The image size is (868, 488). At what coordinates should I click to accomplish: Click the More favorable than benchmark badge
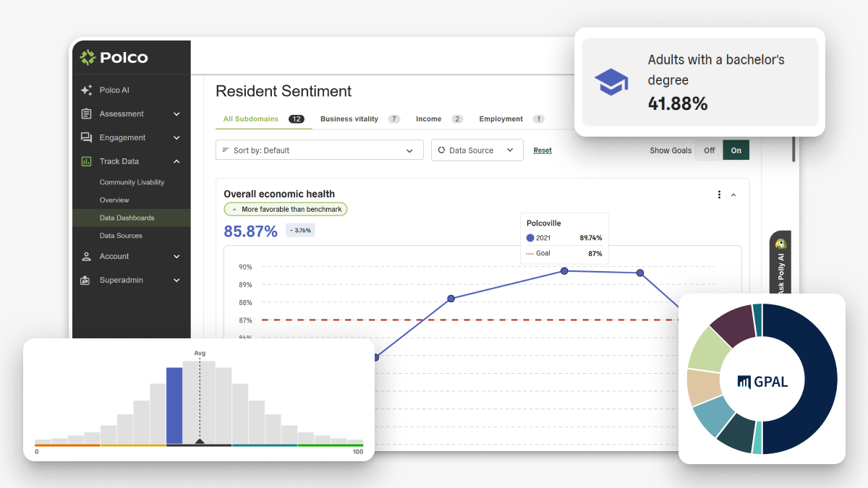285,209
